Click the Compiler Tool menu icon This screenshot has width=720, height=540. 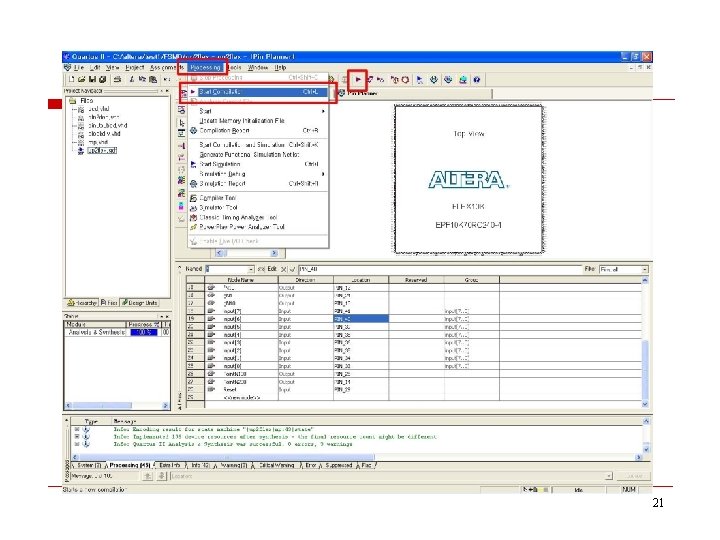pyautogui.click(x=193, y=198)
